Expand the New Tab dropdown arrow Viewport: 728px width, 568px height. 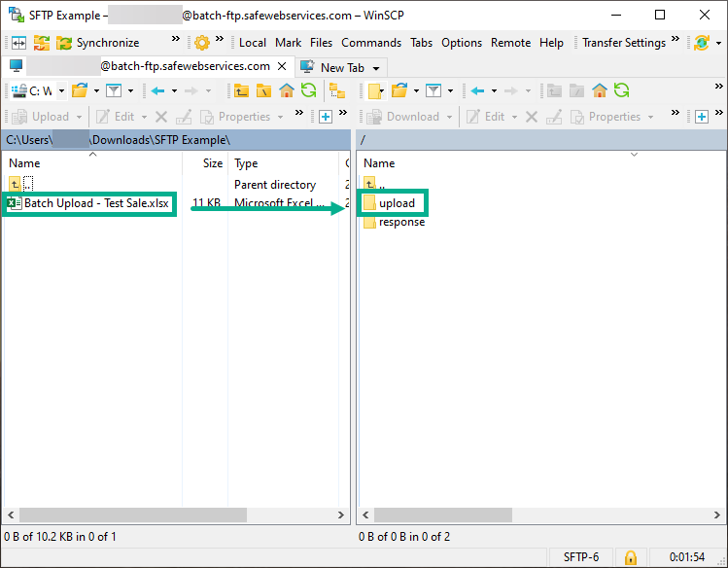point(376,68)
